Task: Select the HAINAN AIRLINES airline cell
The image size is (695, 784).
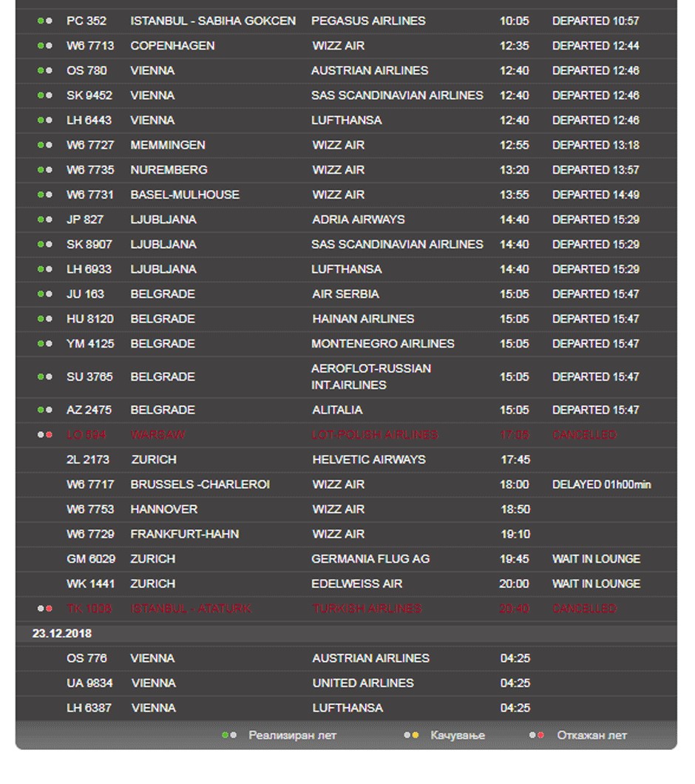Action: [x=363, y=319]
